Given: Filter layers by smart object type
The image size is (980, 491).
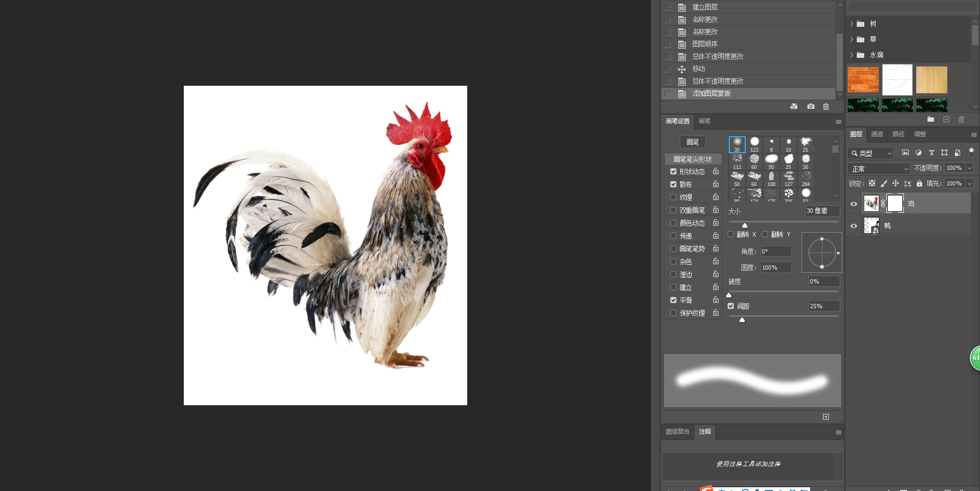Looking at the screenshot, I should coord(957,153).
